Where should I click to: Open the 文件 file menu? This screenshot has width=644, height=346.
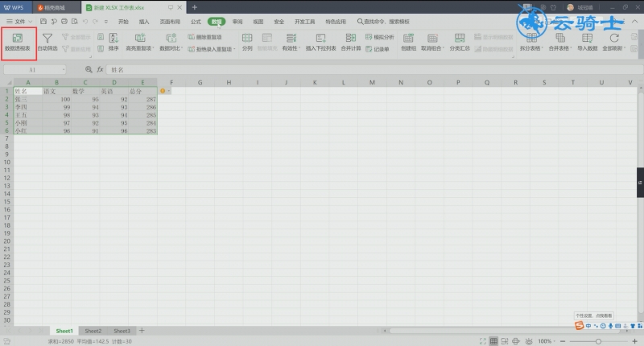(x=19, y=22)
